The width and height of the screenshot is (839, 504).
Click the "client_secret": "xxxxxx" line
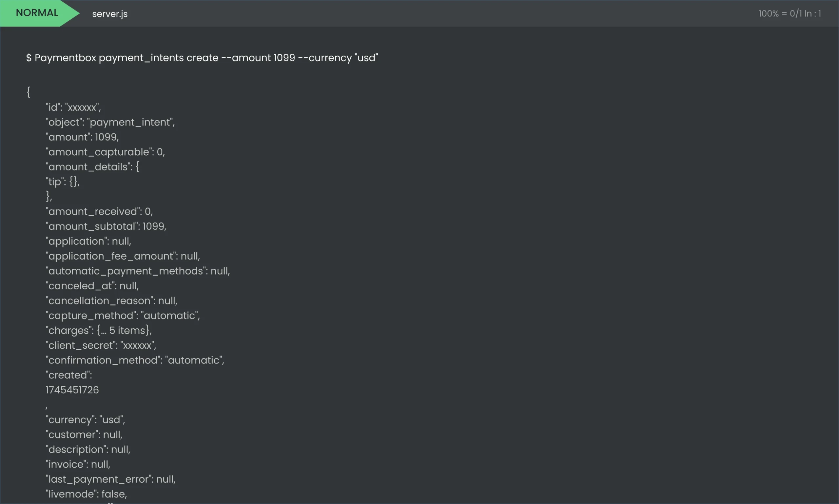tap(101, 345)
